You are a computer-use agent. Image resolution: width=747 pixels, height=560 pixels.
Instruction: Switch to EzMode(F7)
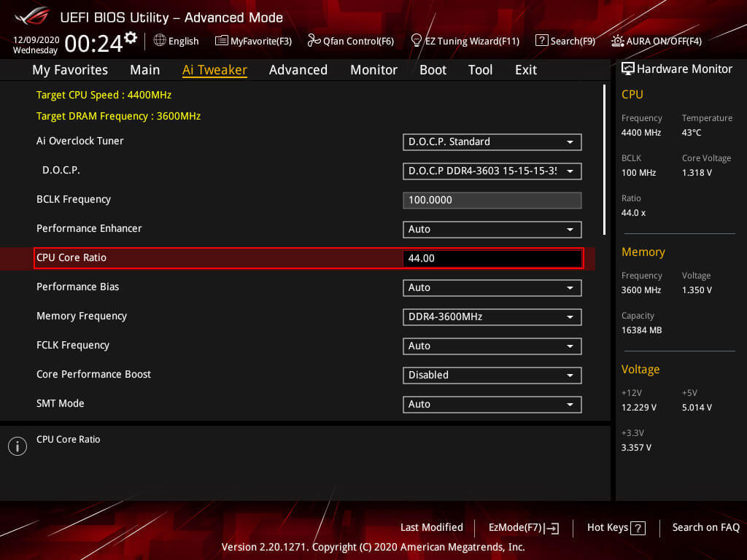click(524, 528)
